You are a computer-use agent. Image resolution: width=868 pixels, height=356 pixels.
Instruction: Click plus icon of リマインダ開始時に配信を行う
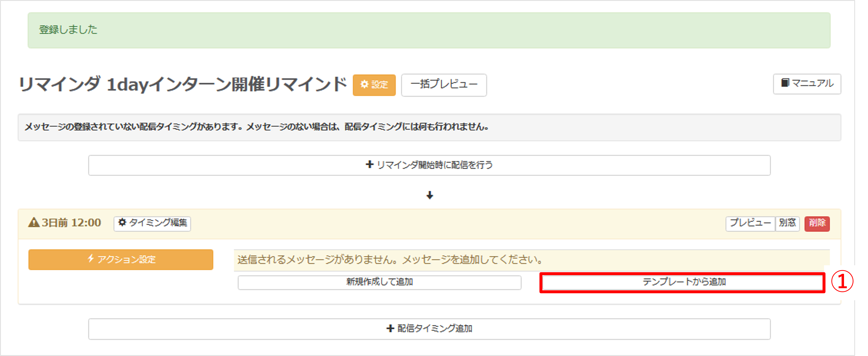click(370, 164)
